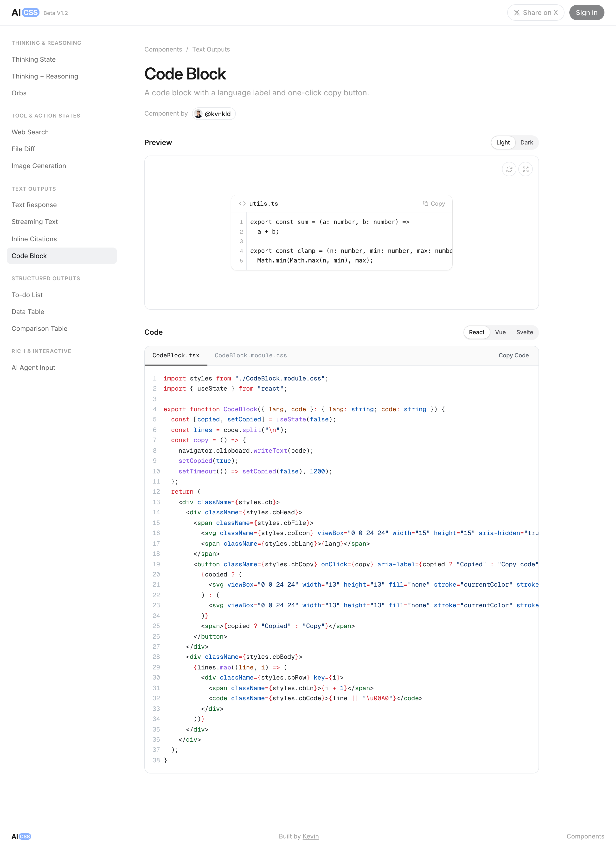Click the Sign in button
Screen dimensions: 616x851
coord(586,12)
